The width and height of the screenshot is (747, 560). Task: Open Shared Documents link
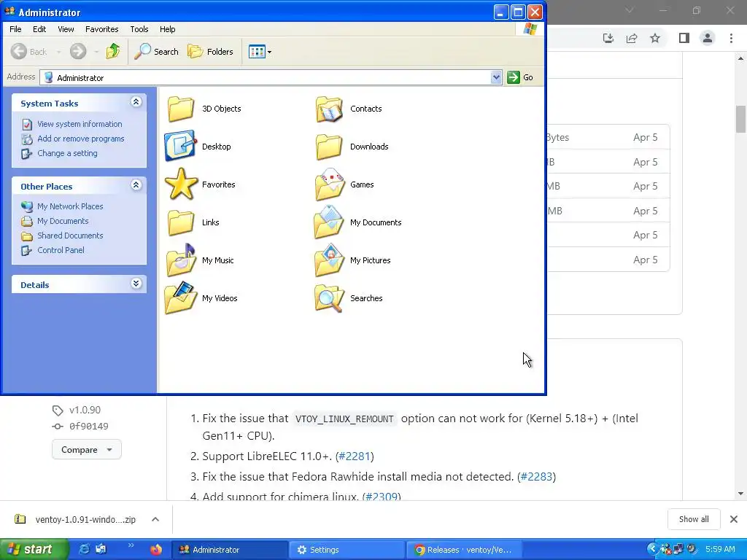click(70, 236)
